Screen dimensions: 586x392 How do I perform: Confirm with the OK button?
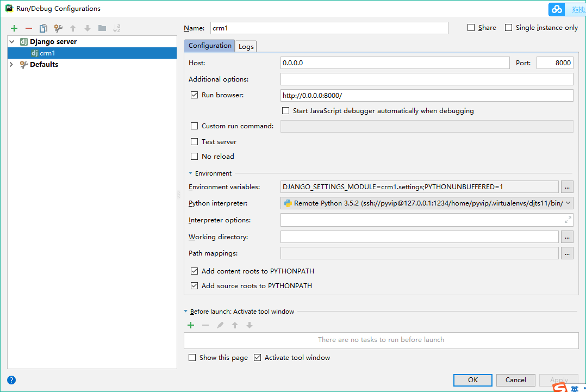[473, 380]
